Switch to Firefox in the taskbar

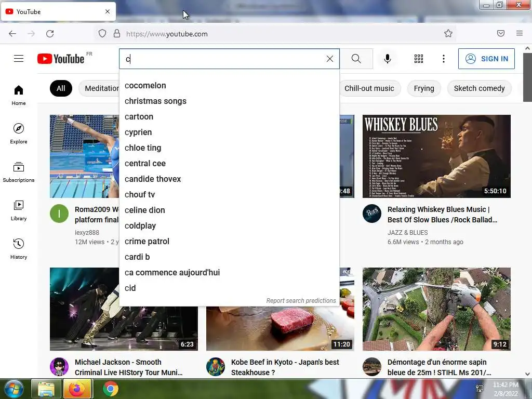(x=77, y=389)
